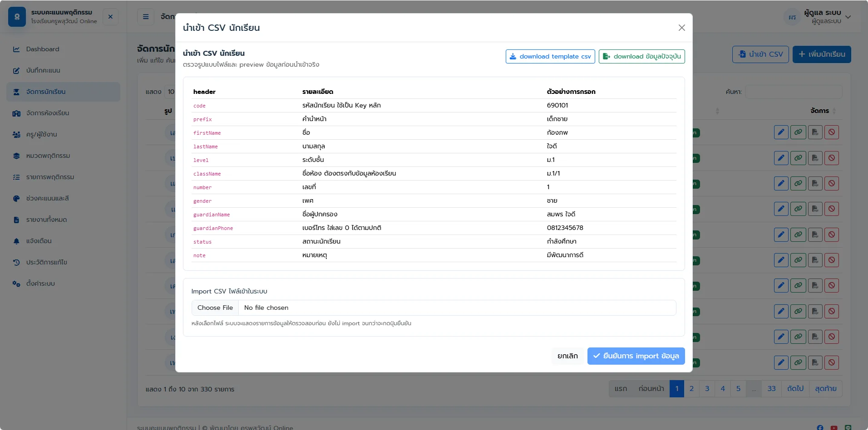Open the Choose File picker
Viewport: 868px width, 430px height.
coord(215,308)
